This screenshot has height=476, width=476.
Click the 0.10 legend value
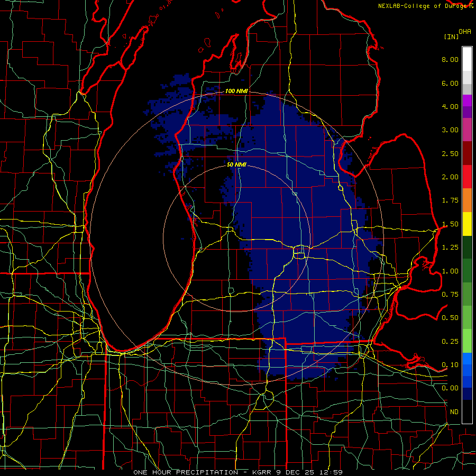pos(450,365)
